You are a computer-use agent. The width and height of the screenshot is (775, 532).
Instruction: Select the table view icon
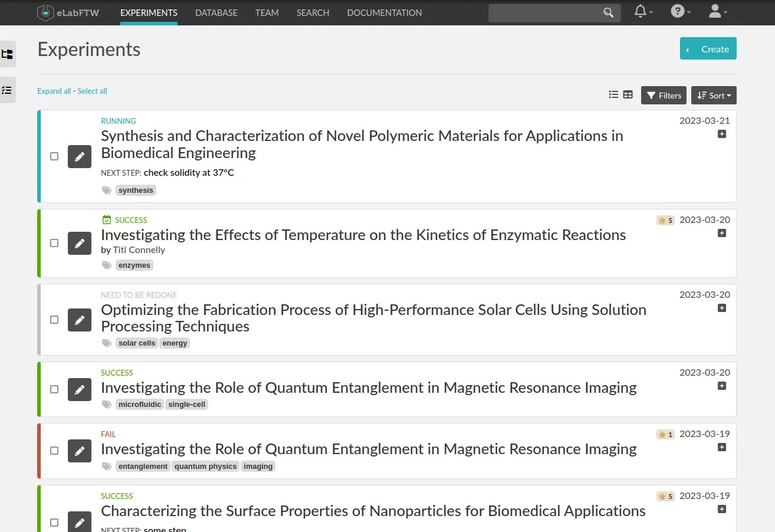coord(628,94)
